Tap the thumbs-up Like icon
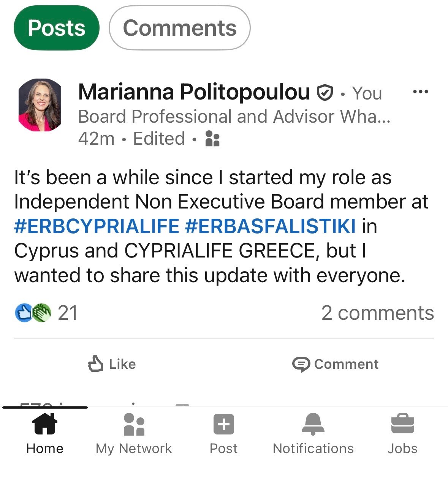 [x=95, y=363]
